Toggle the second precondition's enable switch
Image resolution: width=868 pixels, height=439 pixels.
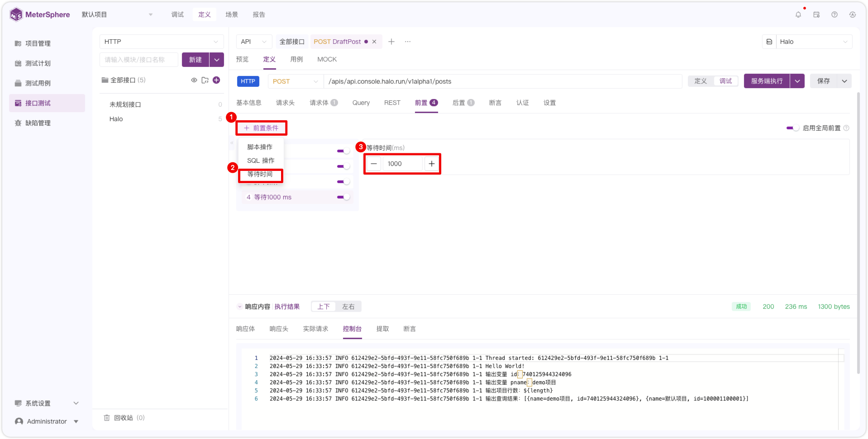pyautogui.click(x=343, y=166)
